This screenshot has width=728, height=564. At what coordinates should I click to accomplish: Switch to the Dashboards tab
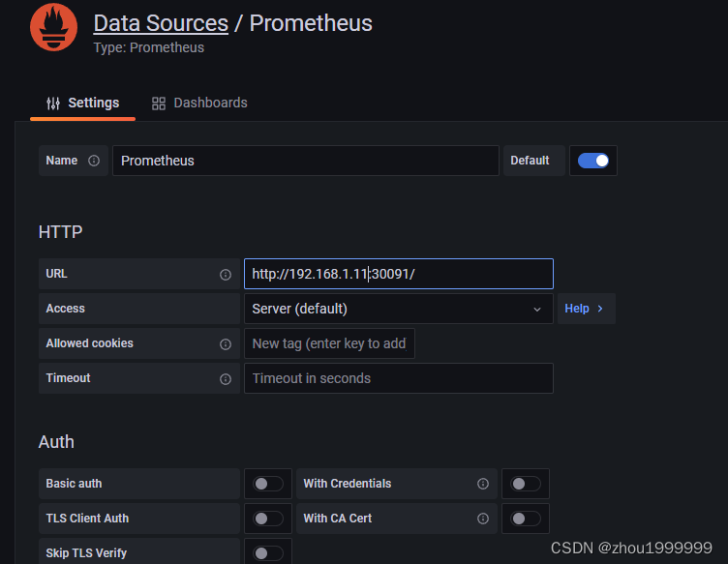click(199, 103)
